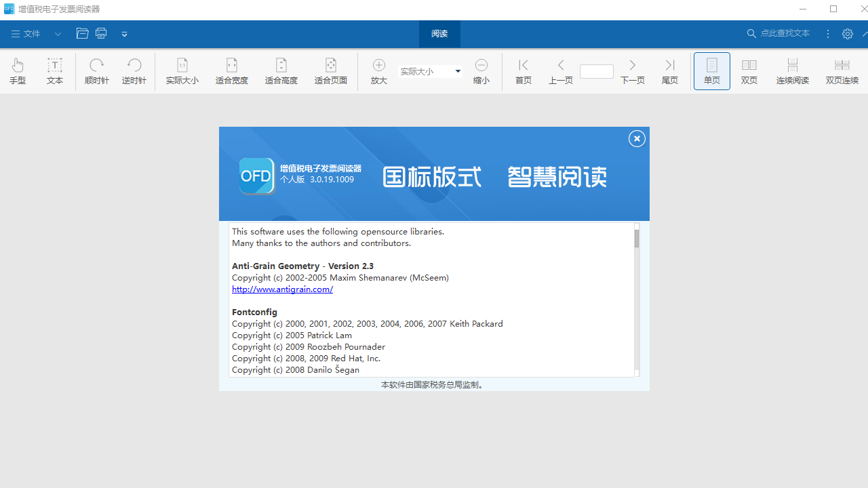
Task: Click the 适合宽度 fit-width icon
Action: tap(231, 70)
